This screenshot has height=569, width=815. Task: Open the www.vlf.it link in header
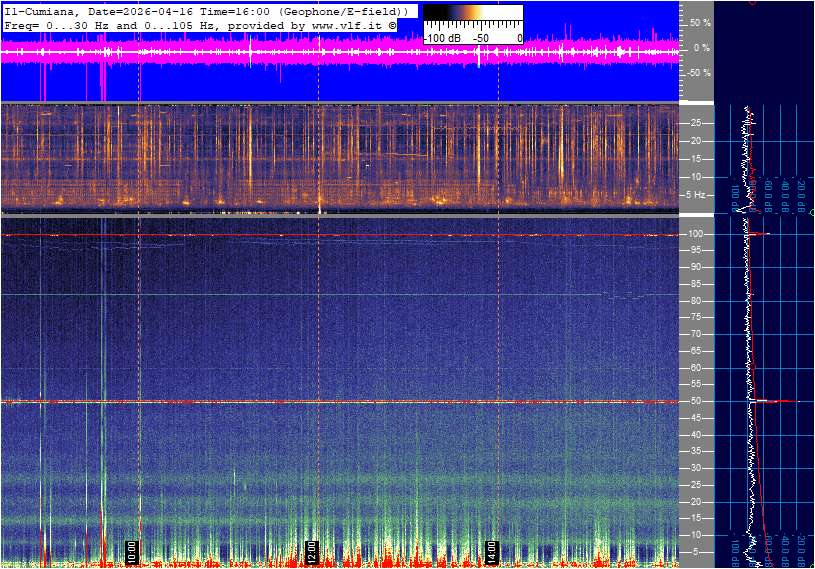349,25
